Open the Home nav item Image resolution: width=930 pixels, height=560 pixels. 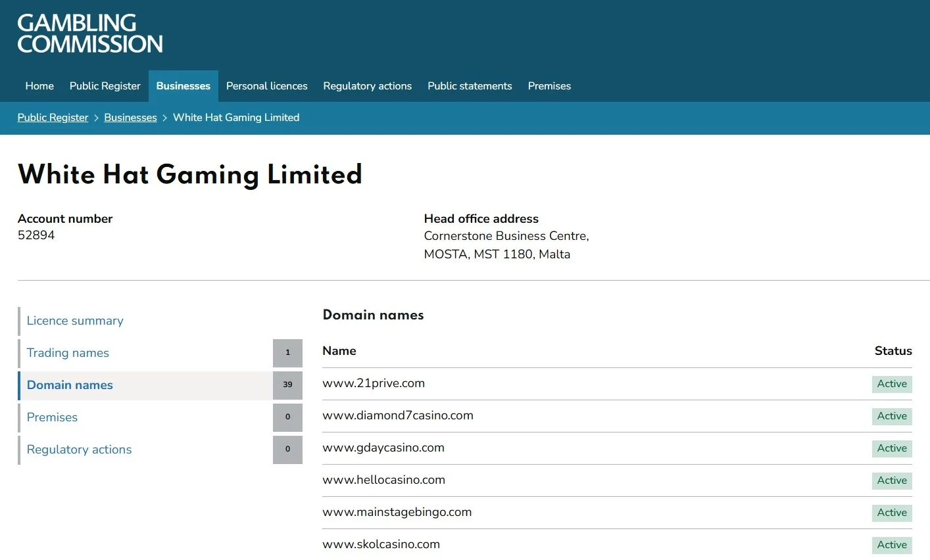point(39,86)
